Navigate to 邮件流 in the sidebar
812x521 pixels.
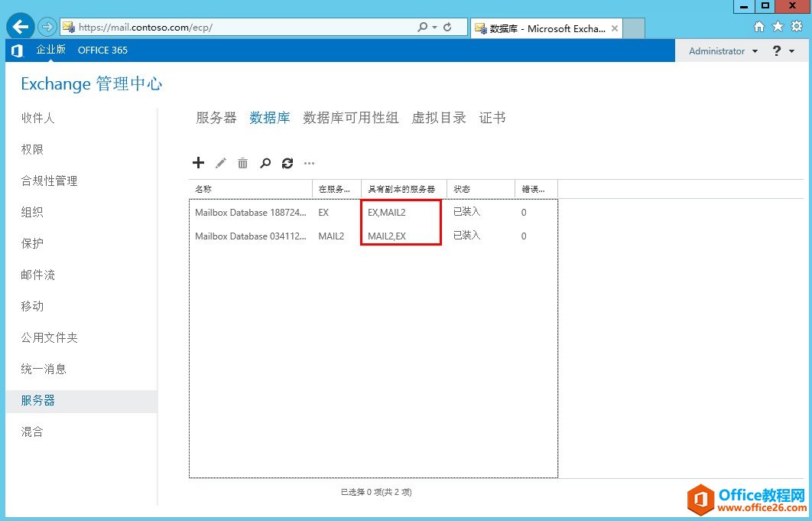pos(36,275)
